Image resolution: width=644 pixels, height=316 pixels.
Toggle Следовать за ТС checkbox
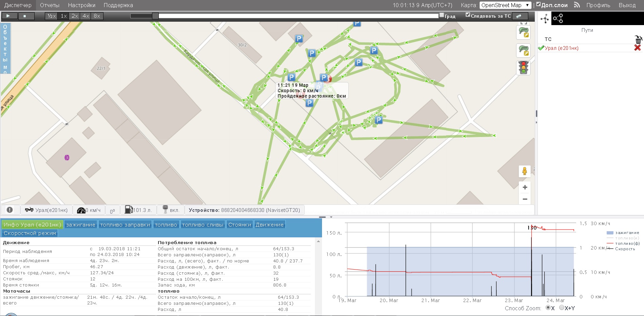point(468,15)
